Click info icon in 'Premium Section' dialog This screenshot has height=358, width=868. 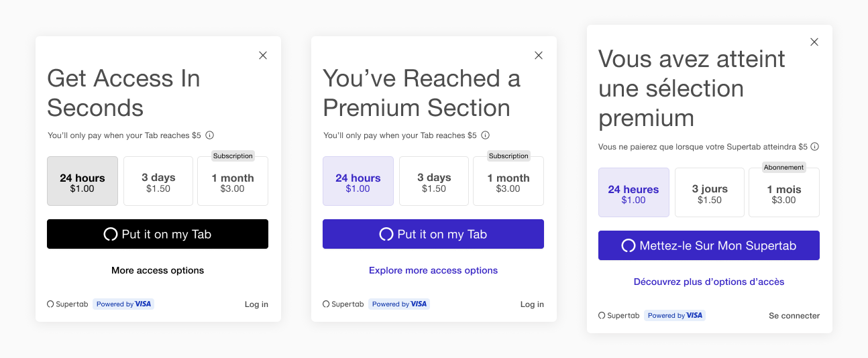coord(485,135)
